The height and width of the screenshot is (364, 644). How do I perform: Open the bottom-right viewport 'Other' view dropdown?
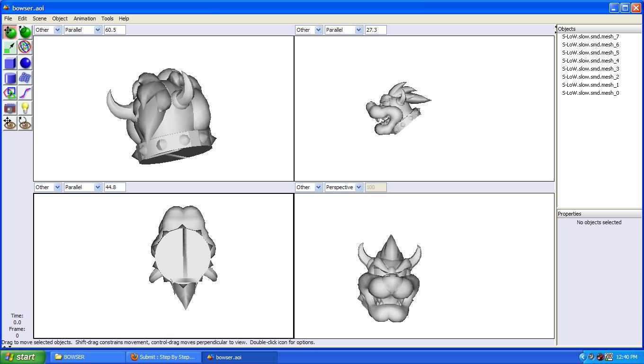point(309,187)
